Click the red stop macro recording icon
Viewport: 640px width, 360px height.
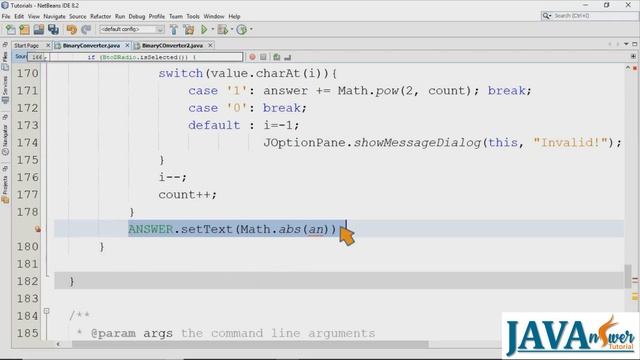[x=252, y=57]
